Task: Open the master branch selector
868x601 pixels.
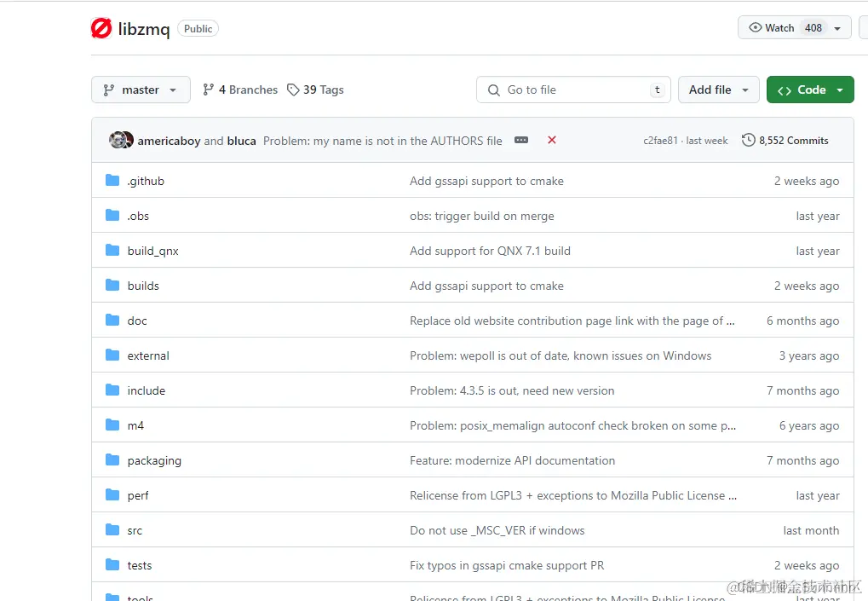Action: click(141, 90)
